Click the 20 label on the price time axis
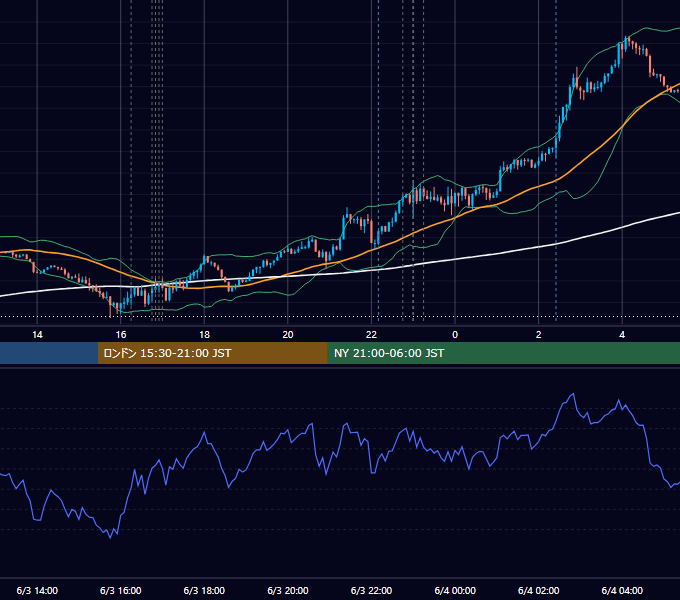The width and height of the screenshot is (680, 600). 288,335
